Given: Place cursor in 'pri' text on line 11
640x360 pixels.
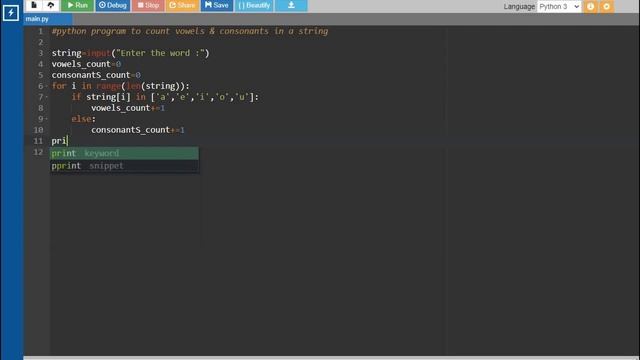Looking at the screenshot, I should click(x=59, y=141).
